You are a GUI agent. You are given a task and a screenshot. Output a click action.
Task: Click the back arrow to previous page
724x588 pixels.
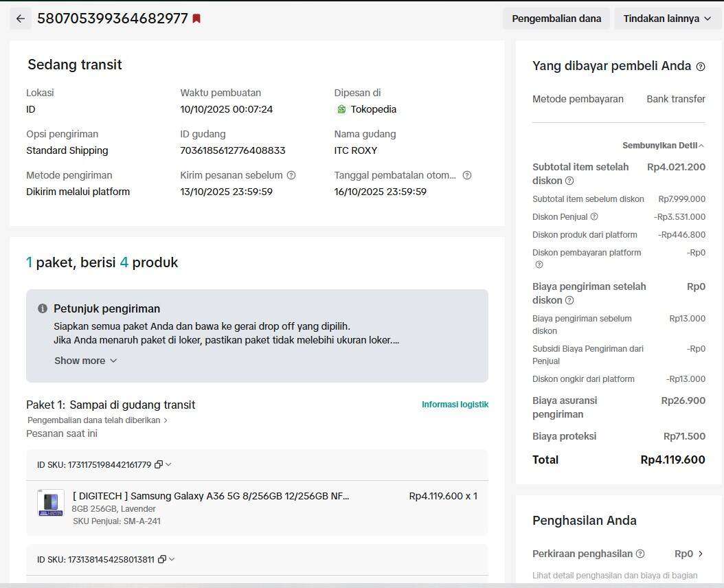[x=20, y=19]
